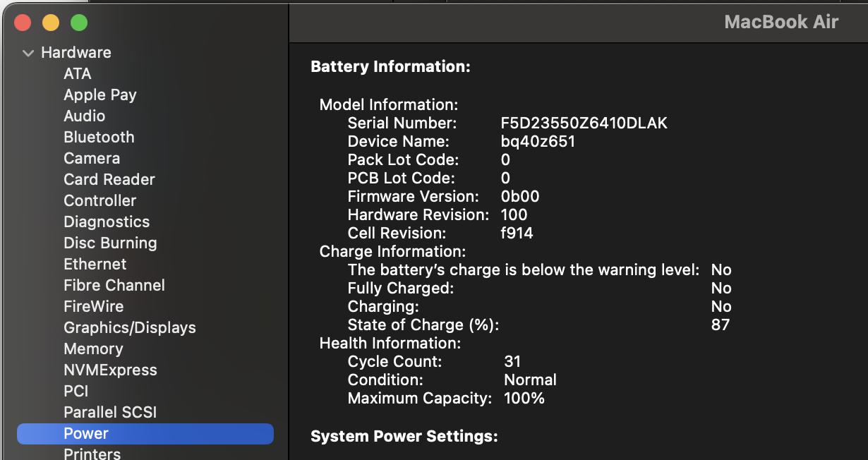Click cell revision value f914
The height and width of the screenshot is (460, 868).
coord(517,233)
